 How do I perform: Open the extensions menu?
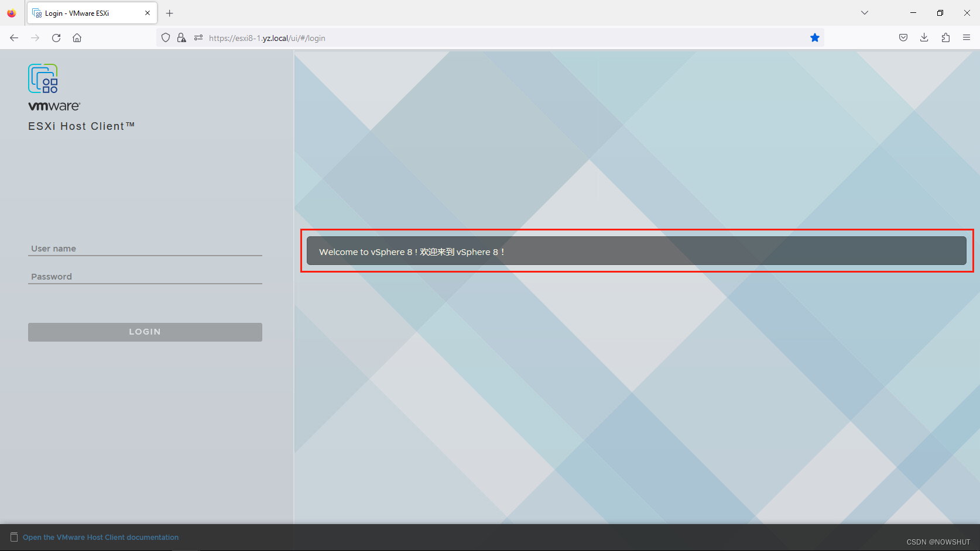click(x=945, y=38)
